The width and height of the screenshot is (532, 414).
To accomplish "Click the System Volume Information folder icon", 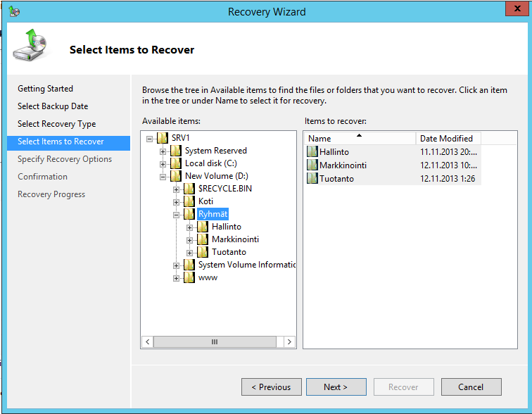I will point(189,265).
